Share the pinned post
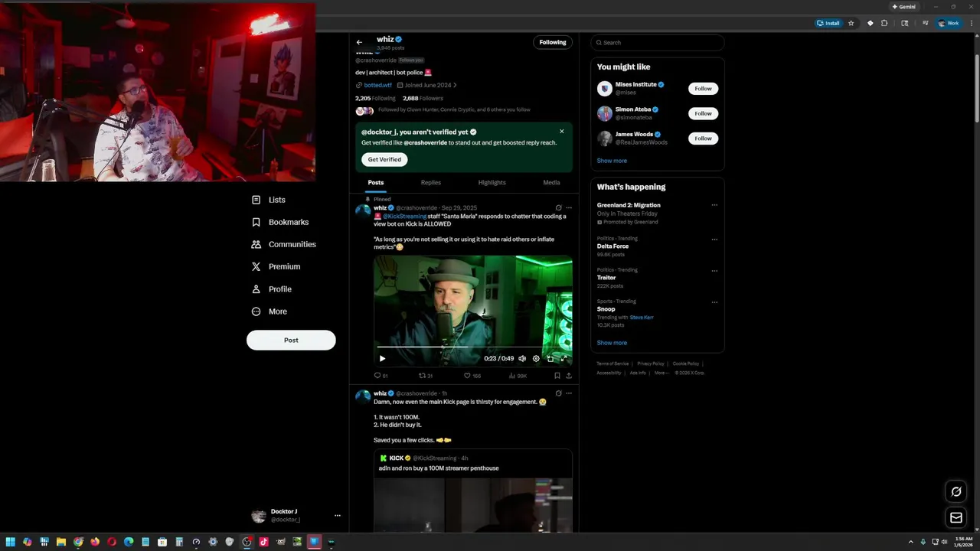 pos(568,376)
